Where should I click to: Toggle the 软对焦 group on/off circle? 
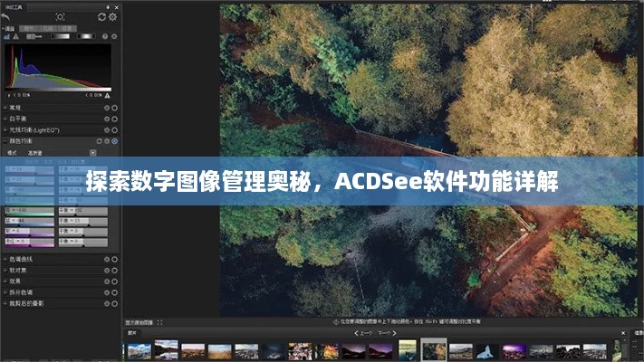pyautogui.click(x=115, y=271)
